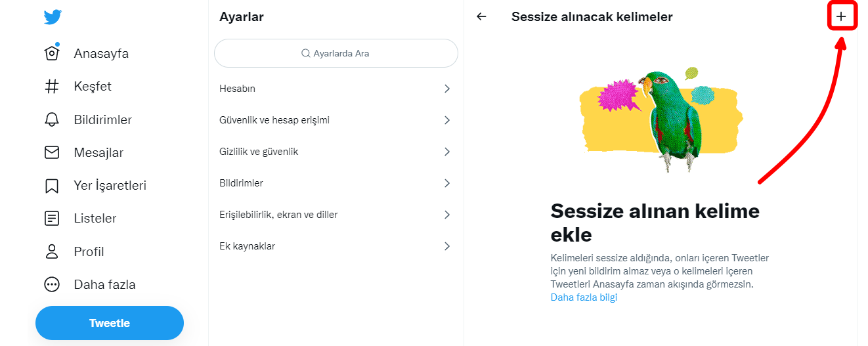Click the Mesajlar envelope icon
Viewport: 868px width, 346px height.
click(x=52, y=152)
